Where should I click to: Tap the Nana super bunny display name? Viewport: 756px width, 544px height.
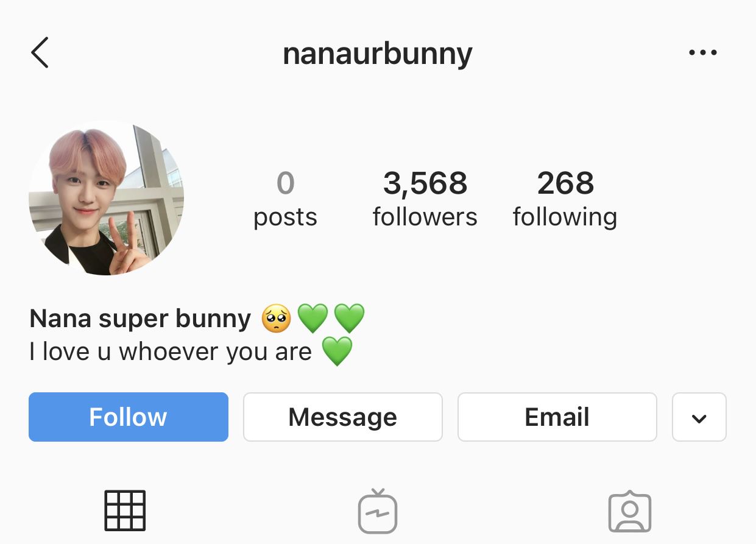click(x=140, y=319)
